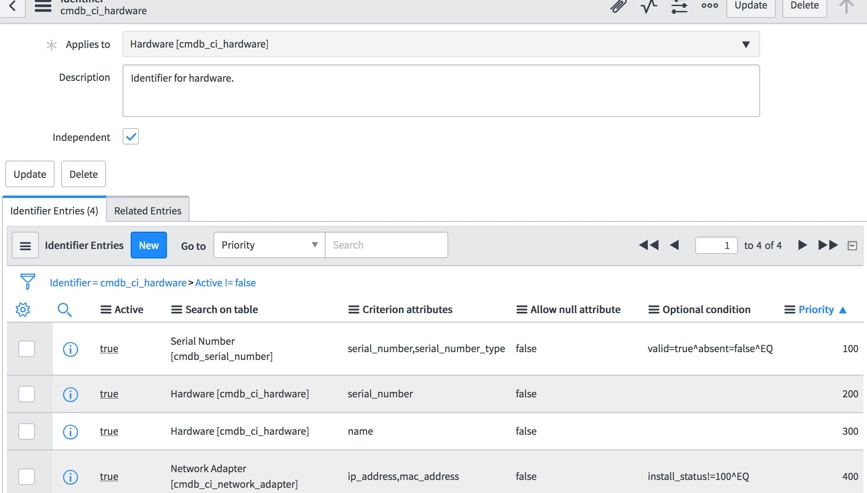Focus the list Search field
Image resolution: width=867 pixels, height=493 pixels.
click(x=387, y=245)
